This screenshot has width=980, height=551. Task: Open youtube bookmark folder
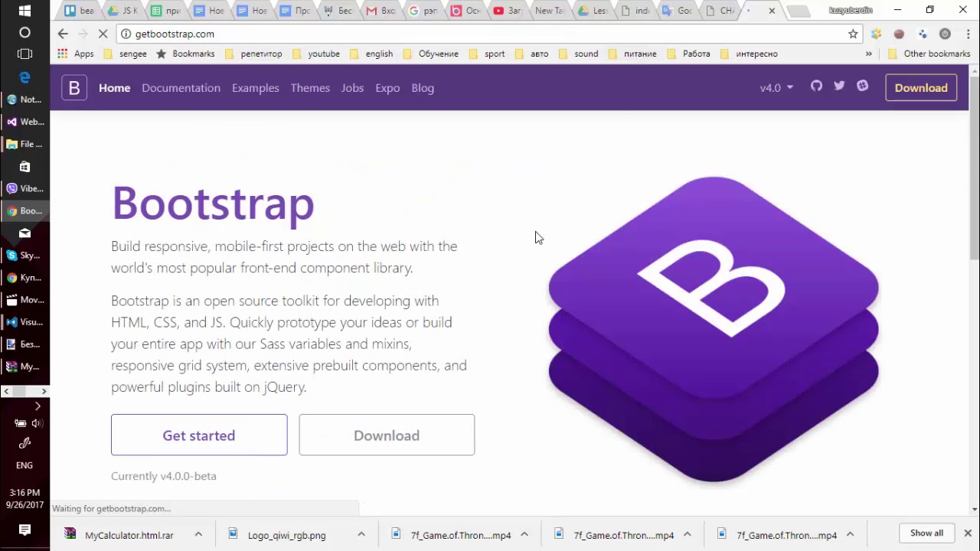[x=316, y=54]
